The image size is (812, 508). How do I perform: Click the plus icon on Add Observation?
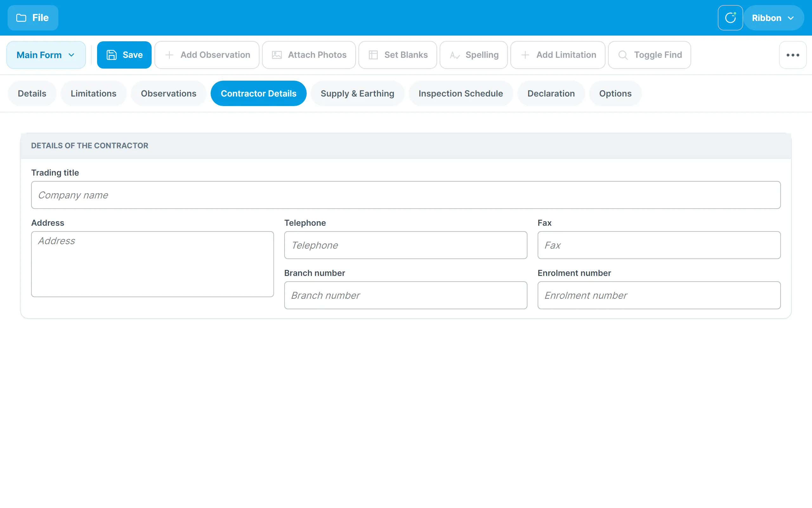coord(169,55)
